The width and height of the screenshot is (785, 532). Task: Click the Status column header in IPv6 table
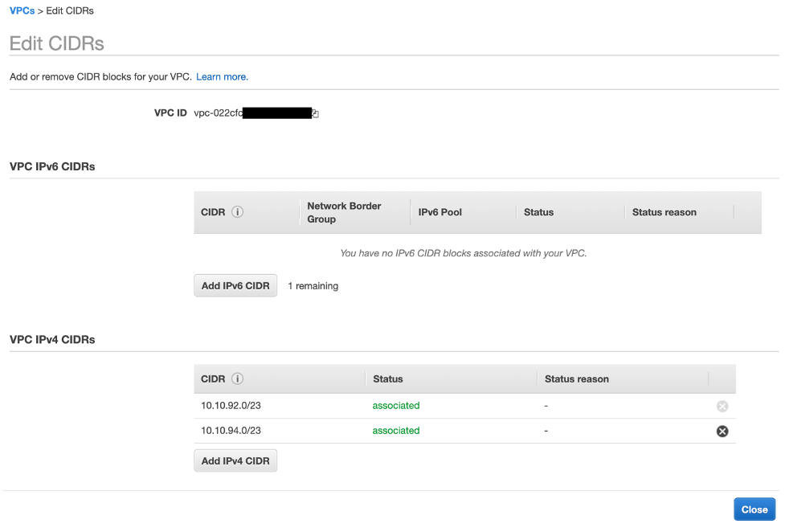point(538,211)
